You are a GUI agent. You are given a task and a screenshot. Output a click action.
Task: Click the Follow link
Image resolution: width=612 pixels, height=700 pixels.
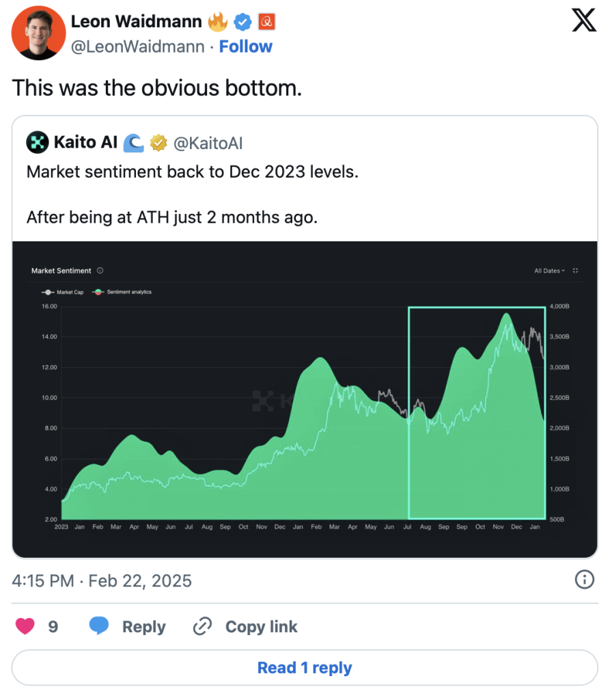[x=246, y=46]
